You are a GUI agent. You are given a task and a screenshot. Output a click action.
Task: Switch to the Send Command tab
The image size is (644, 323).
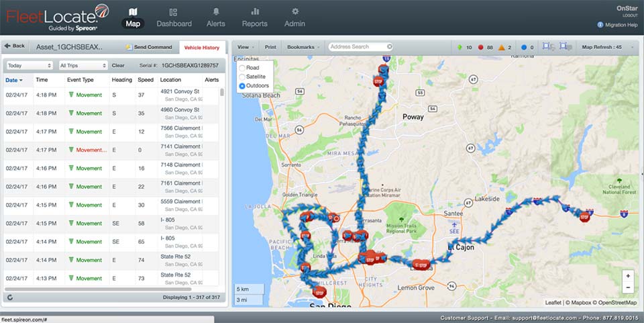click(x=149, y=48)
